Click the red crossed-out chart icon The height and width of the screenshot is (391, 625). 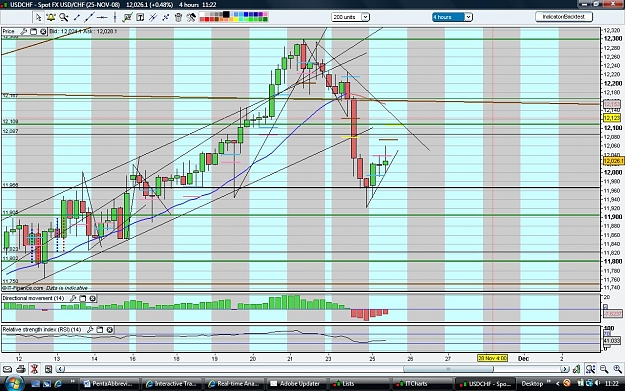34,369
